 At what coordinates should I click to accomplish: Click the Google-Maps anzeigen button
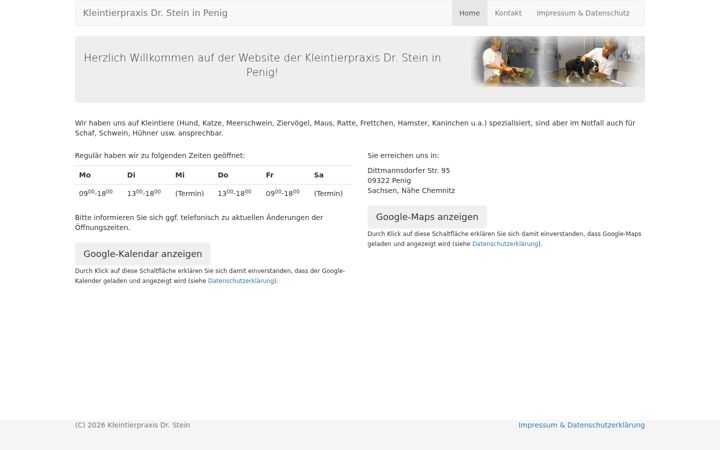pos(427,217)
